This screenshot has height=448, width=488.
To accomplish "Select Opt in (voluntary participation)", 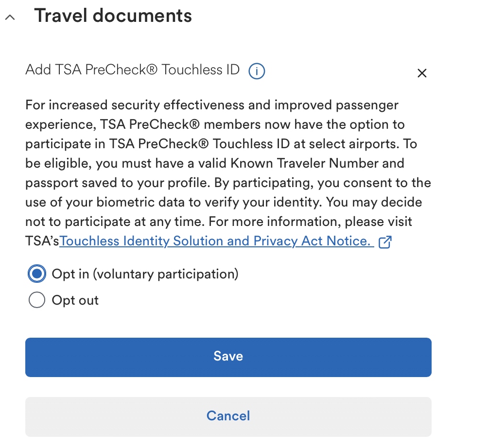I will click(37, 274).
